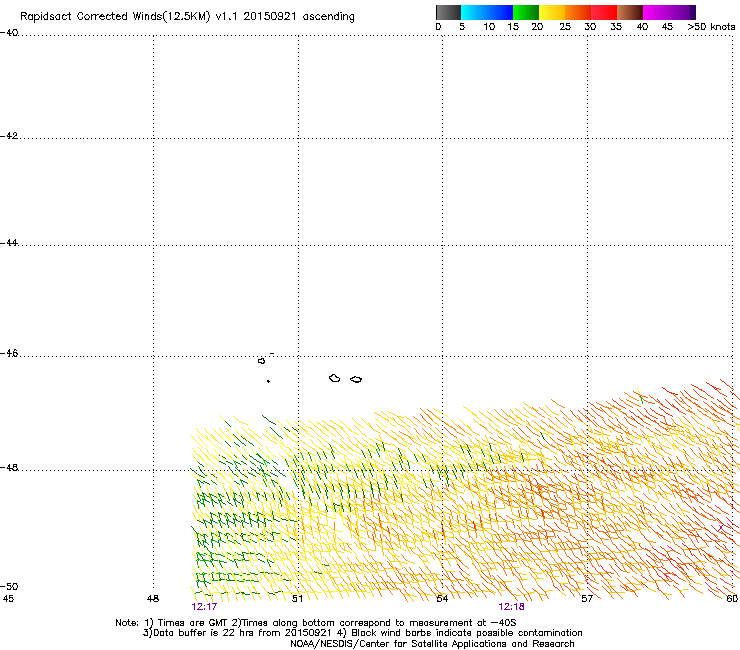740x650 pixels.
Task: Click the dark purple 45-50 knots legend swatch
Action: tap(682, 12)
